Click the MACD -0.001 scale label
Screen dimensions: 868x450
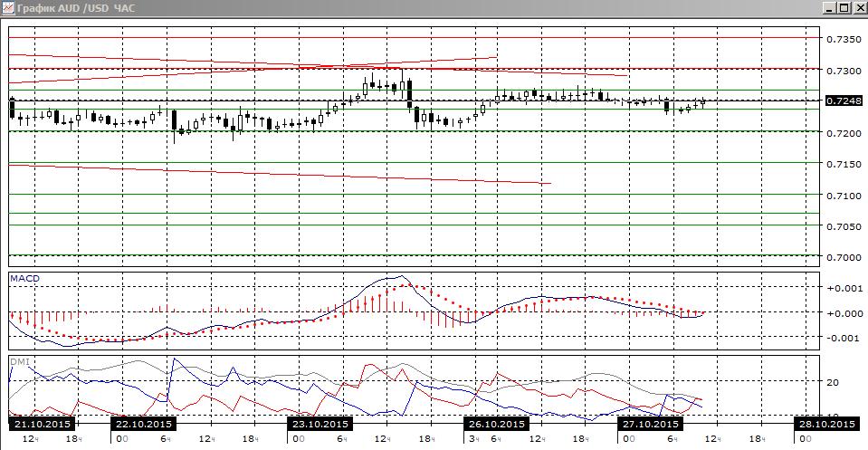844,339
